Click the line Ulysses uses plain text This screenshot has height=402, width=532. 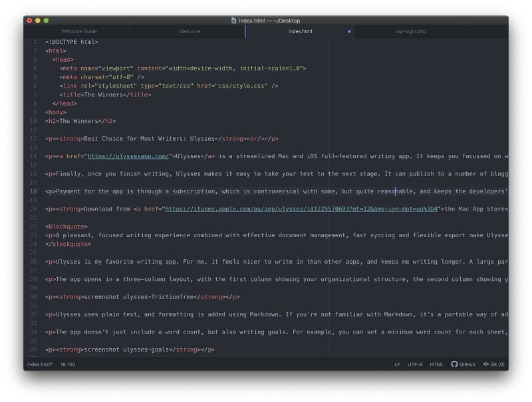[277, 315]
